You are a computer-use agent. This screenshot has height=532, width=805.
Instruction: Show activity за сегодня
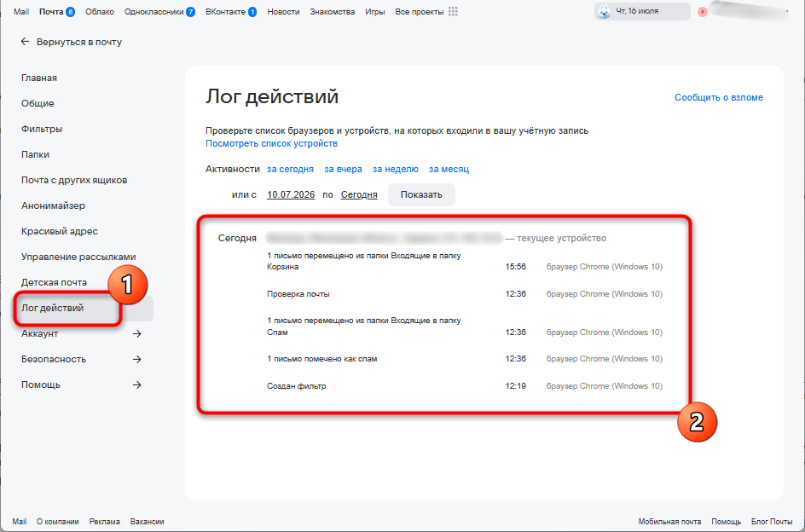coord(290,169)
